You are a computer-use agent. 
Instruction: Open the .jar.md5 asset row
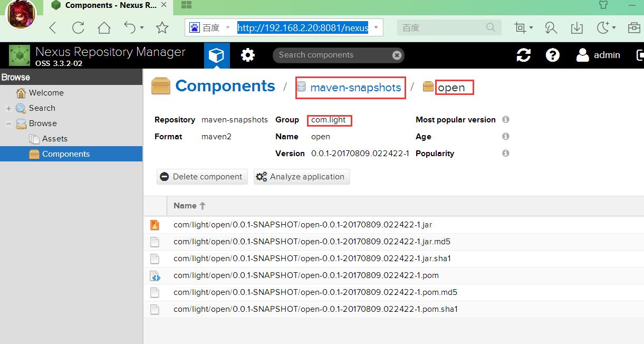click(393, 242)
